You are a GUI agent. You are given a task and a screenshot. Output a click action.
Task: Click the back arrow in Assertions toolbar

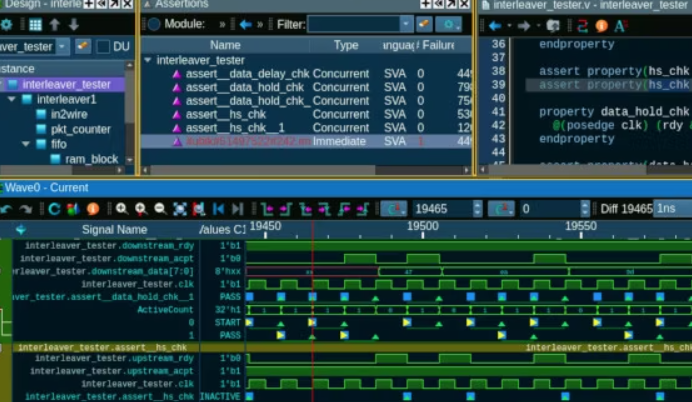coord(246,24)
